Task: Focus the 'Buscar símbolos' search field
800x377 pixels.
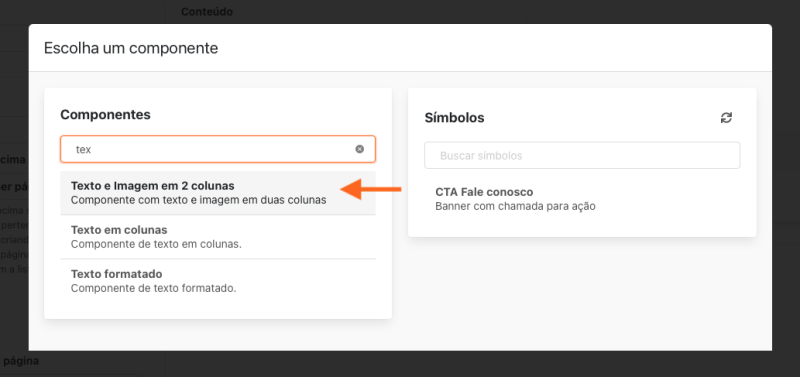Action: click(x=582, y=156)
